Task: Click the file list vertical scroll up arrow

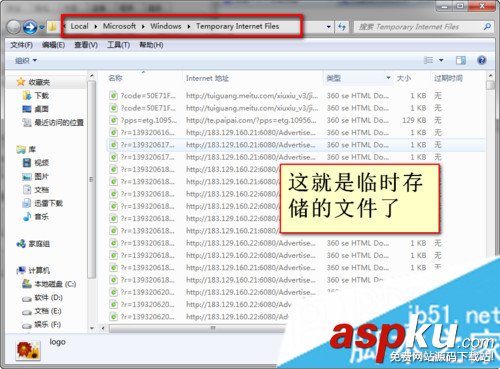Action: (x=490, y=76)
